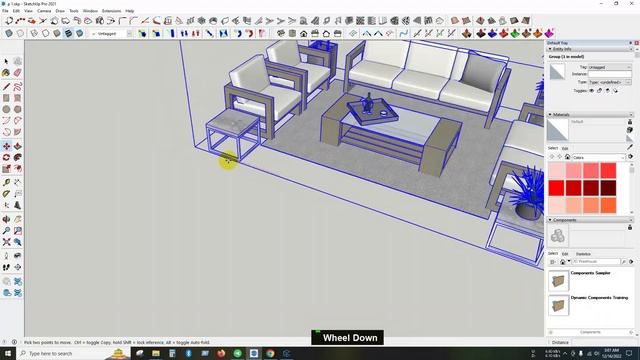Viewport: 640px width, 360px height.
Task: Activate the Orbit tool
Action: [x=6, y=220]
